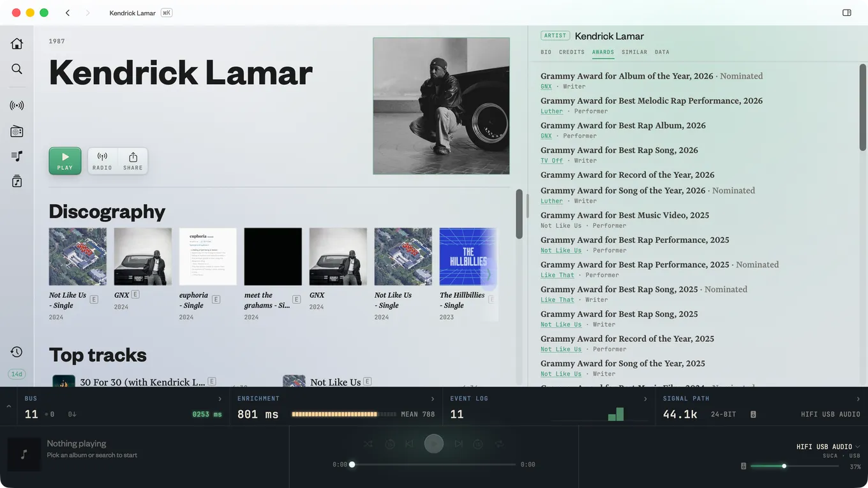Viewport: 868px width, 488px height.
Task: Toggle shuffle in the player
Action: [x=368, y=443]
